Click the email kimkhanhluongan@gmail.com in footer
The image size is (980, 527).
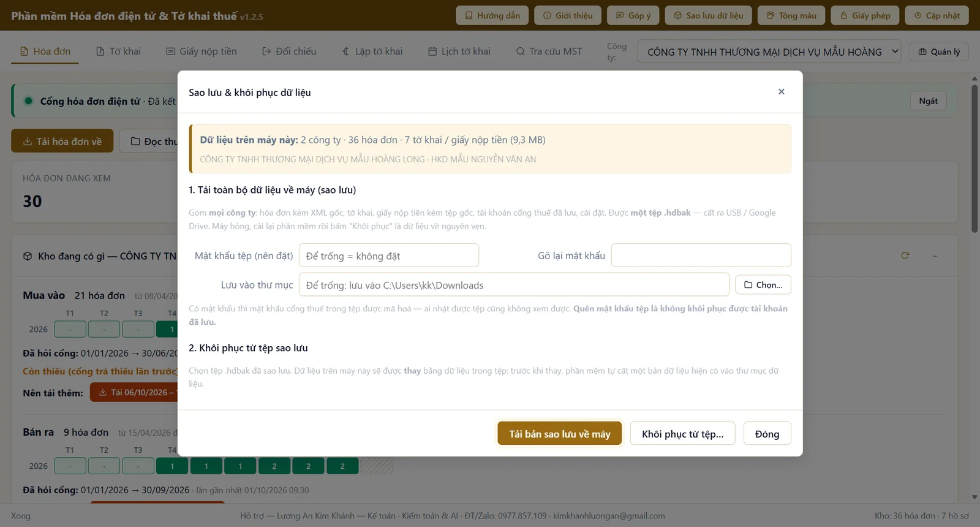pos(609,516)
